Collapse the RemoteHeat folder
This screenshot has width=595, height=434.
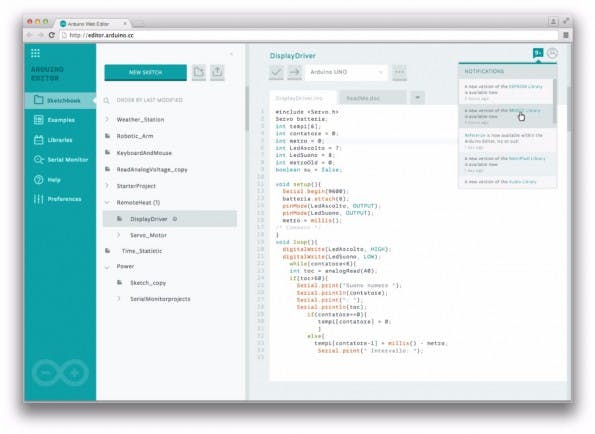click(107, 203)
